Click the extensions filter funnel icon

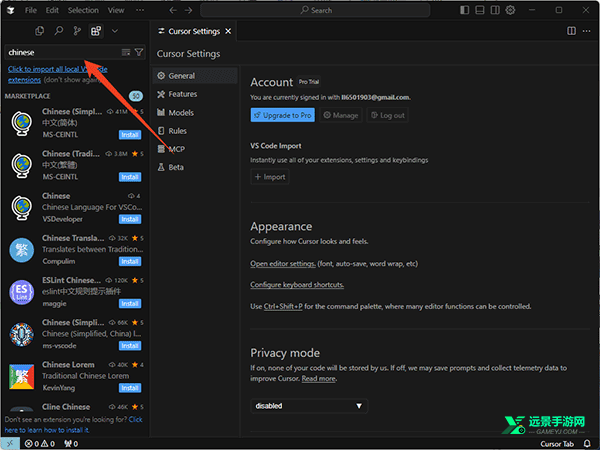pyautogui.click(x=139, y=52)
